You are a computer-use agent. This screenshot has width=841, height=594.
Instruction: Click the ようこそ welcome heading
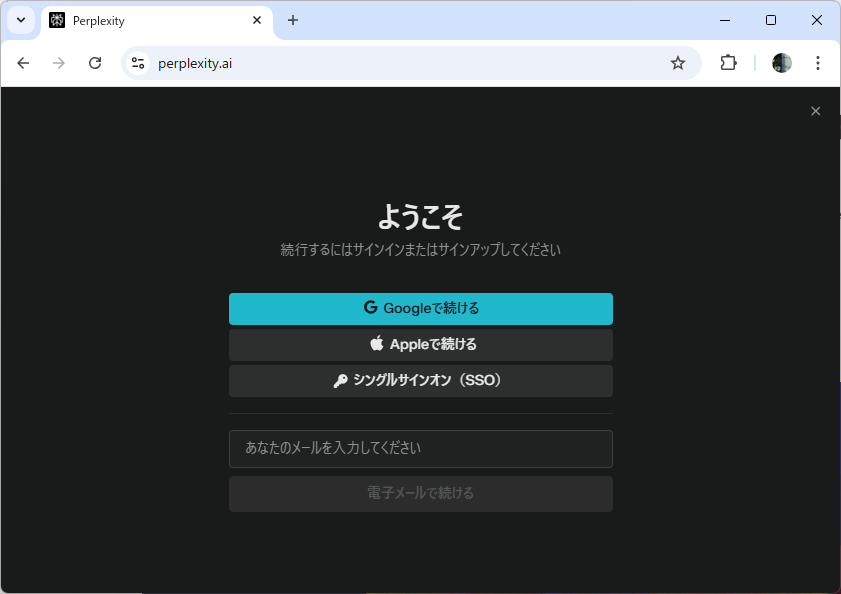(x=420, y=217)
